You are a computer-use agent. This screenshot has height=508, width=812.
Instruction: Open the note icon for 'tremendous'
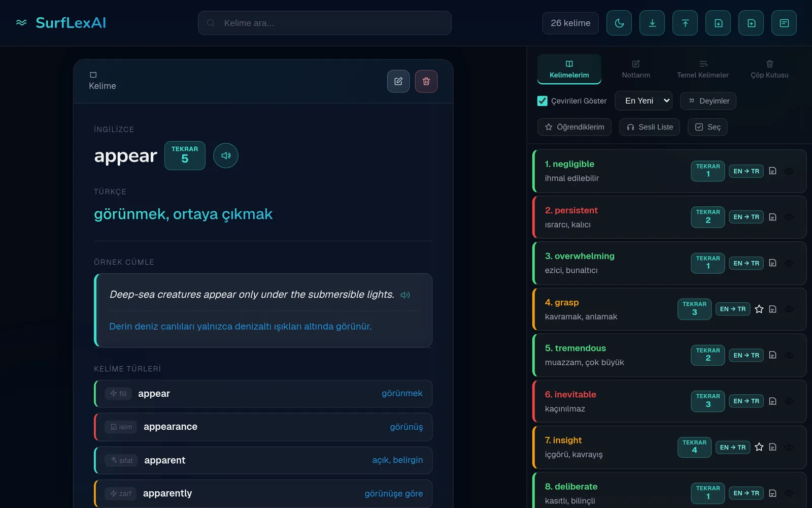point(772,355)
